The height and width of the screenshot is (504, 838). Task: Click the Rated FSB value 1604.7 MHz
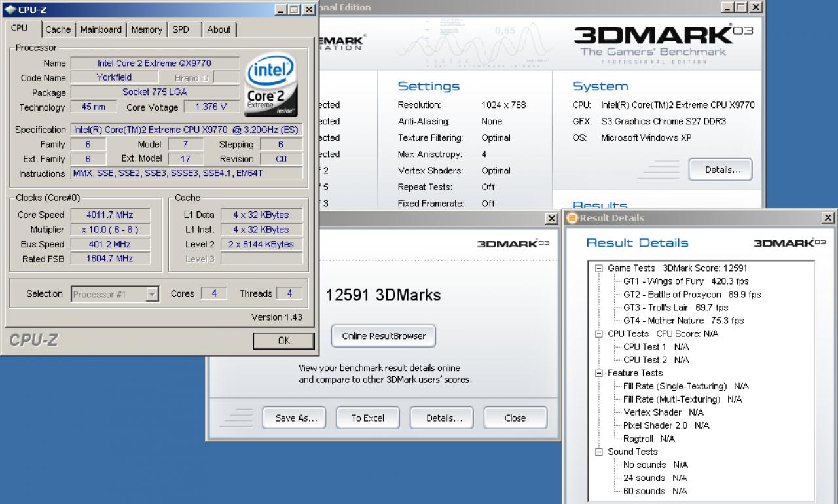[x=109, y=259]
